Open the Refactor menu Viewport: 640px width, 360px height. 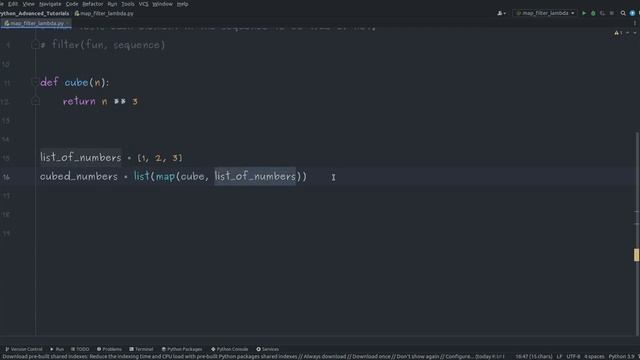(x=93, y=4)
